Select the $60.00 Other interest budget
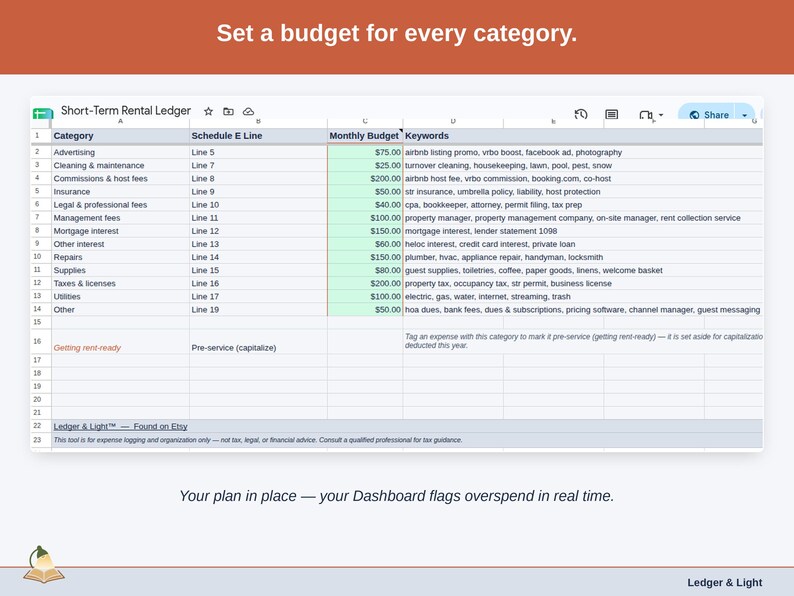 [365, 244]
